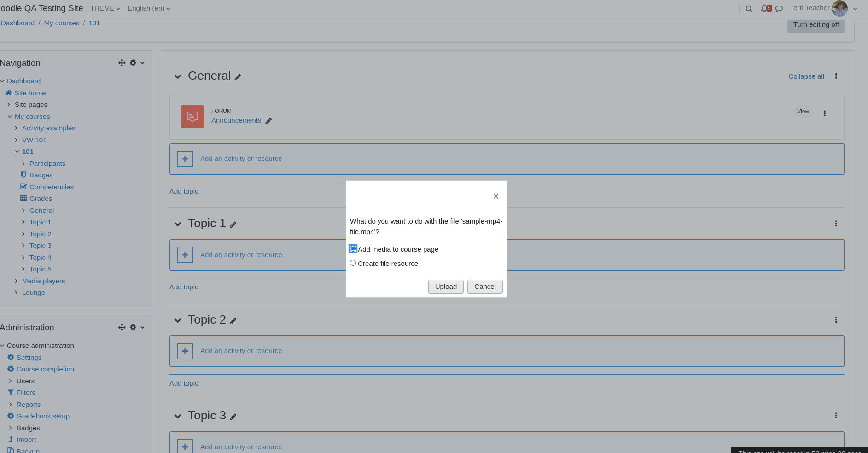
Task: Click the Announcements forum icon
Action: (192, 117)
